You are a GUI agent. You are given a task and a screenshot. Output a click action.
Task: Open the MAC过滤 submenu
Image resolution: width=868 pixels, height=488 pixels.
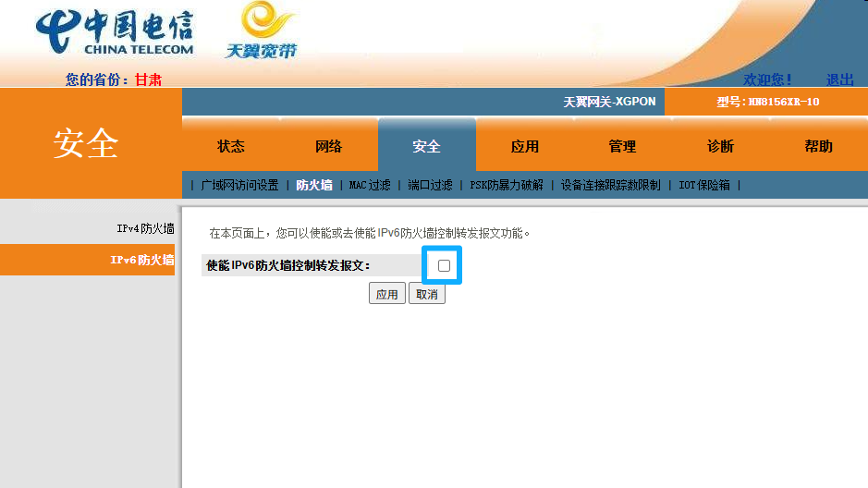coord(370,186)
